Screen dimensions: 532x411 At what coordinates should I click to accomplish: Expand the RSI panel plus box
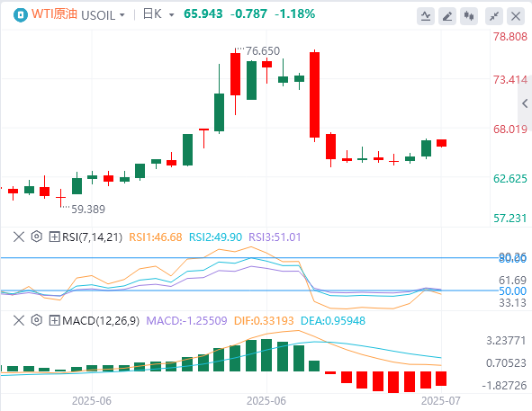point(54,237)
